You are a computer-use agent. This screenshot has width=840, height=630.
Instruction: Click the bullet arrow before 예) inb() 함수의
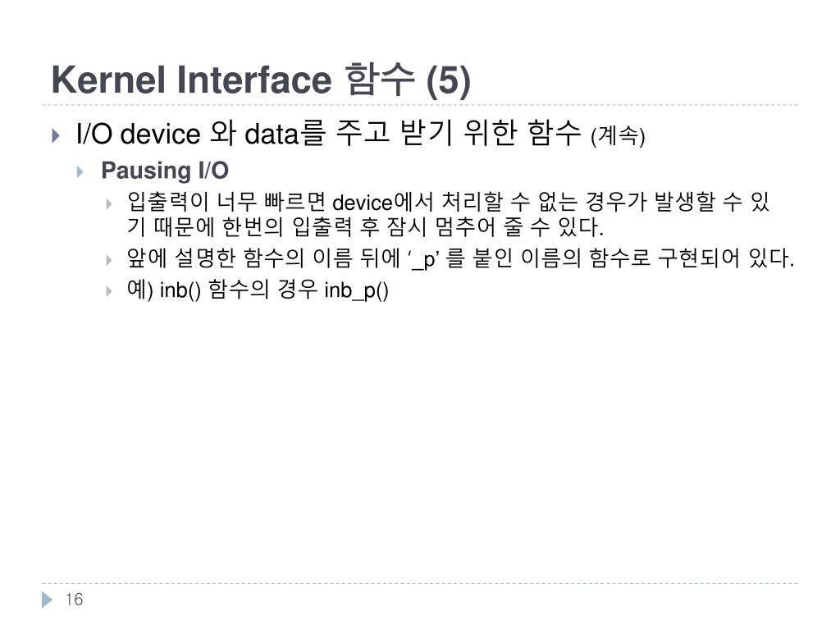(x=109, y=291)
